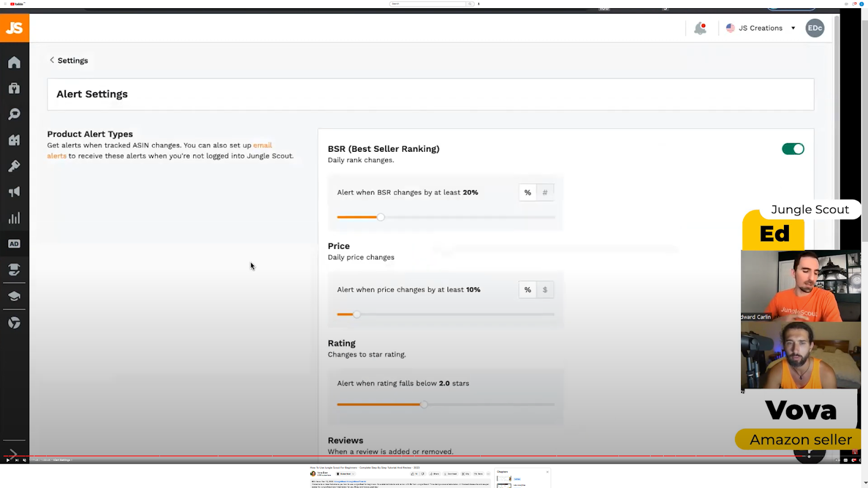
Task: Click the 'Rating' section title
Action: (x=342, y=343)
